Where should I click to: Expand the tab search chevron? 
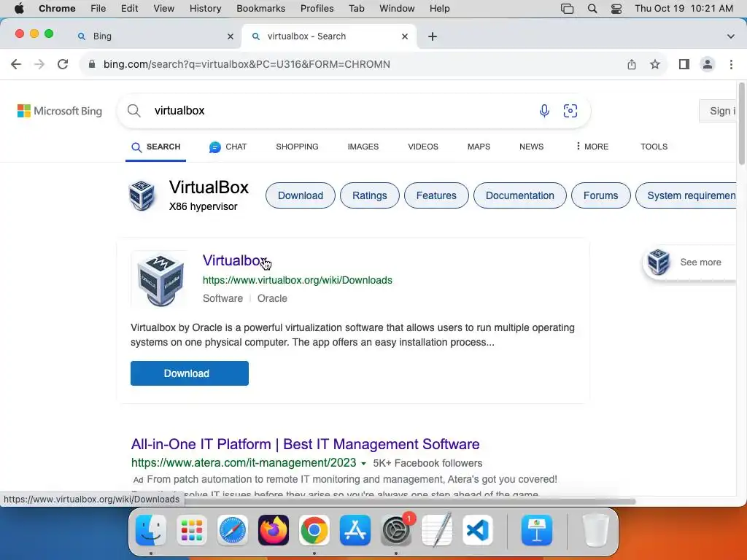click(730, 36)
